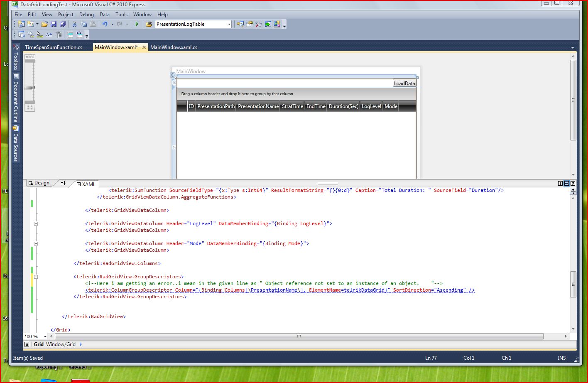Screen dimensions: 588x383
Task: Click the Add New Item toolbar icon
Action: click(30, 25)
